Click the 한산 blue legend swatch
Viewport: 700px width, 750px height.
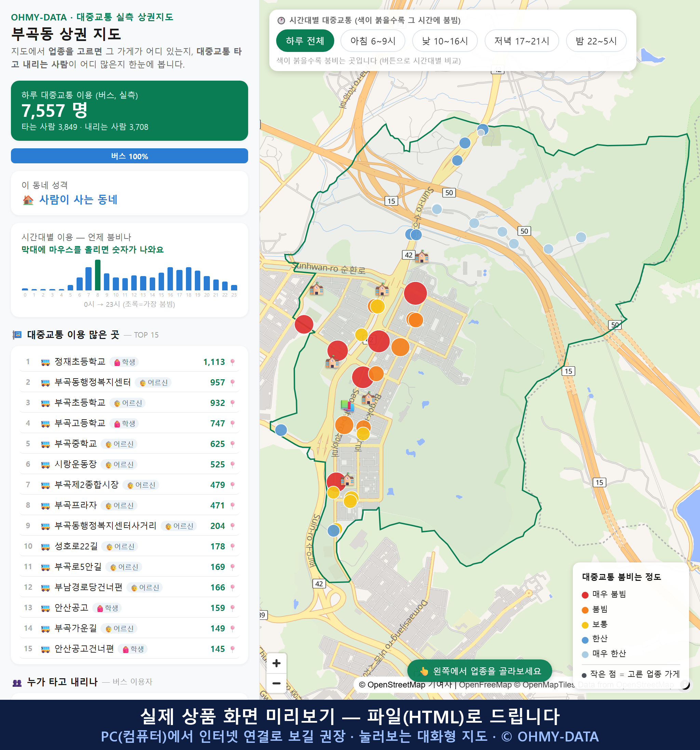pyautogui.click(x=585, y=640)
